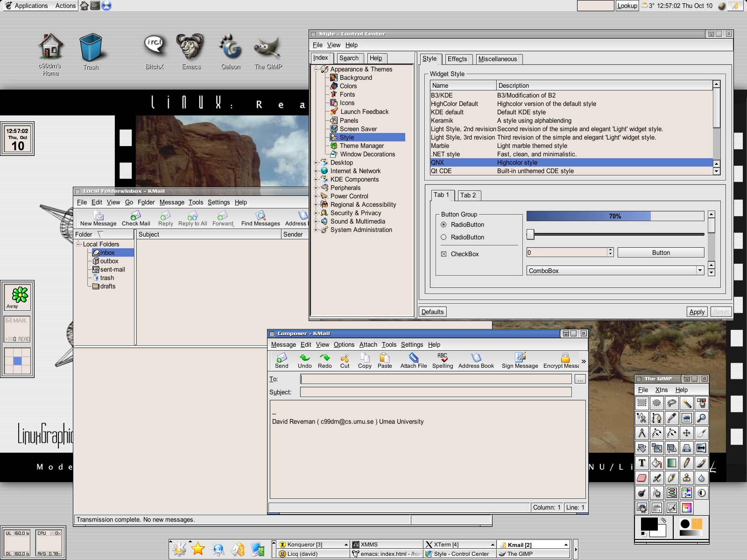
Task: Open recipient picker button next to To field
Action: coord(580,379)
